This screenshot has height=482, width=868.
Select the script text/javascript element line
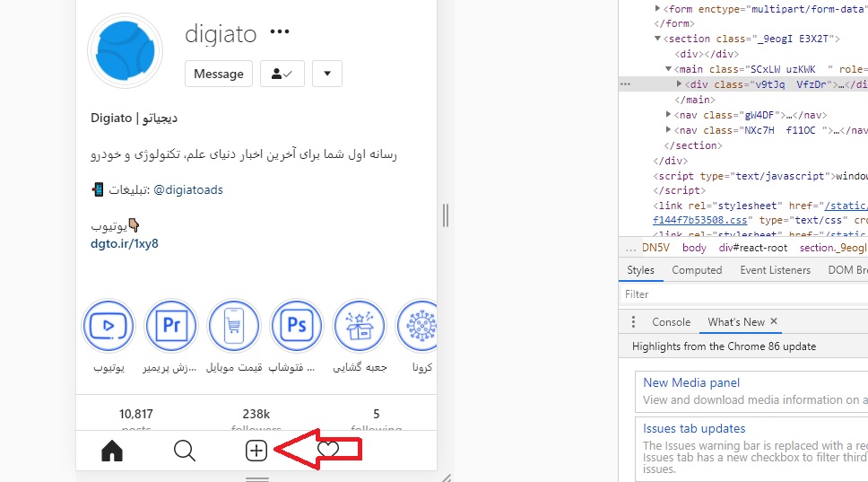click(x=760, y=176)
